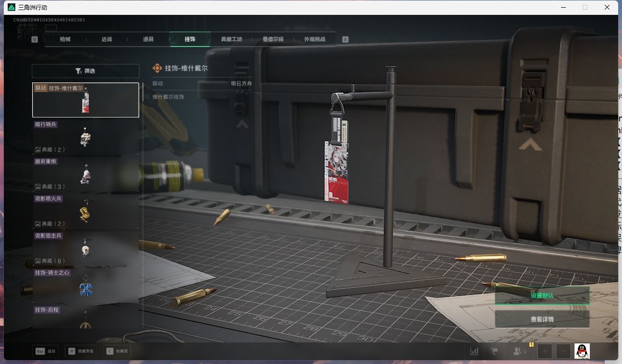Switch to the 枪械 tab

pos(65,39)
